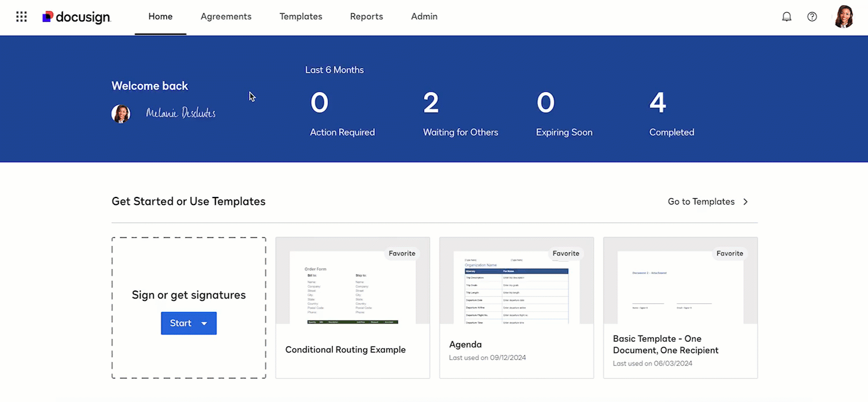
Task: Click Melanie's avatar in welcome banner
Action: tap(121, 114)
